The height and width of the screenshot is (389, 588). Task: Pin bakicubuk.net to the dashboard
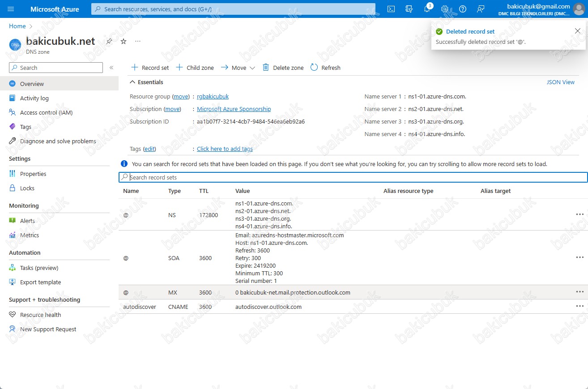(x=109, y=41)
